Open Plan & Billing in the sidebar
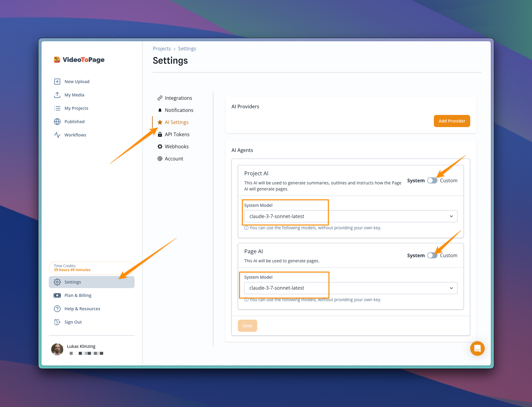The width and height of the screenshot is (532, 407). tap(91, 295)
